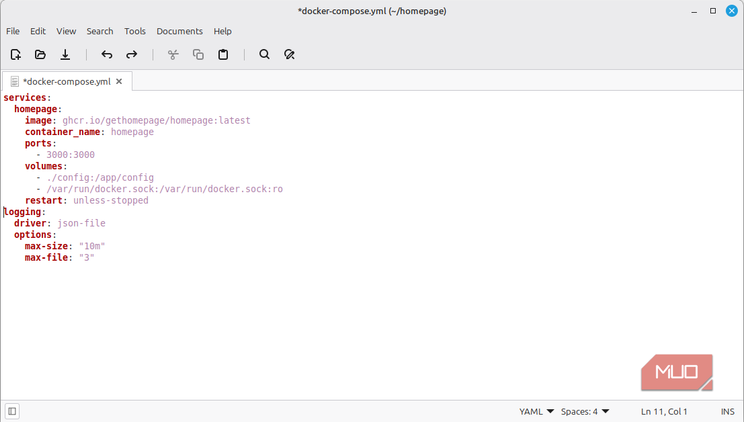Open find using the magnifier icon
The width and height of the screenshot is (744, 422).
[264, 55]
